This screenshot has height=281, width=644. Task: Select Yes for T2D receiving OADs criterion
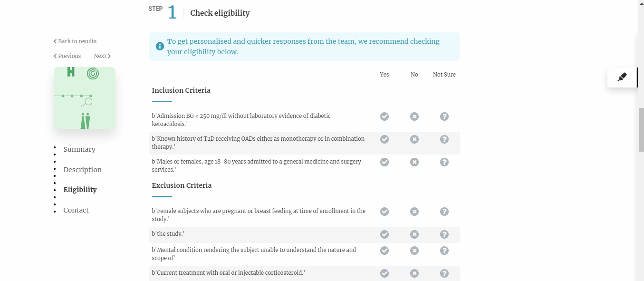pos(384,139)
